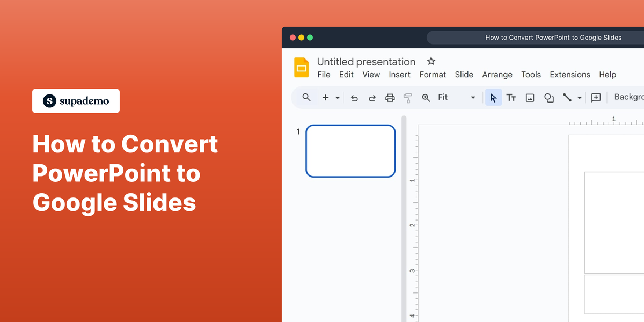
Task: Click the Undo icon
Action: (x=354, y=98)
